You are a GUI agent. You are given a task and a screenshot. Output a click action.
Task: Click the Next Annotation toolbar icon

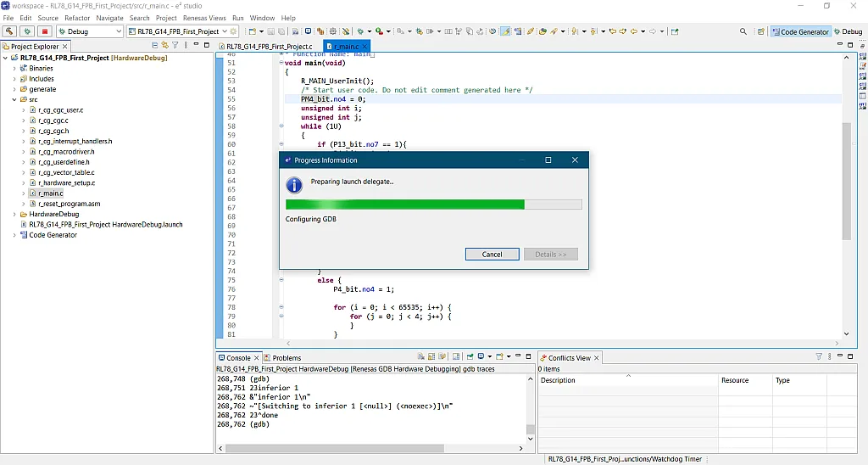[x=574, y=31]
